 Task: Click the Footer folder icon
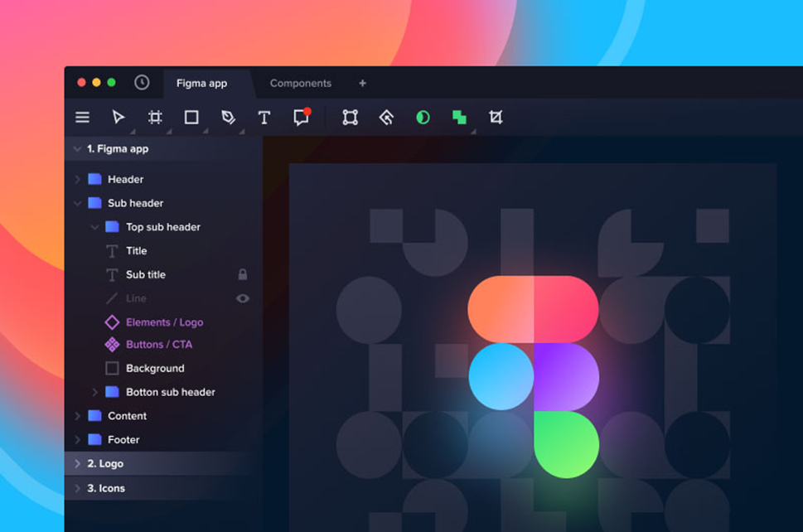(94, 439)
